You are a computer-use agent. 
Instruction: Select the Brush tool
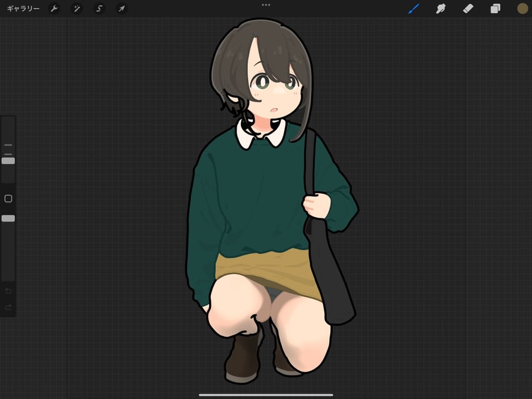click(414, 9)
